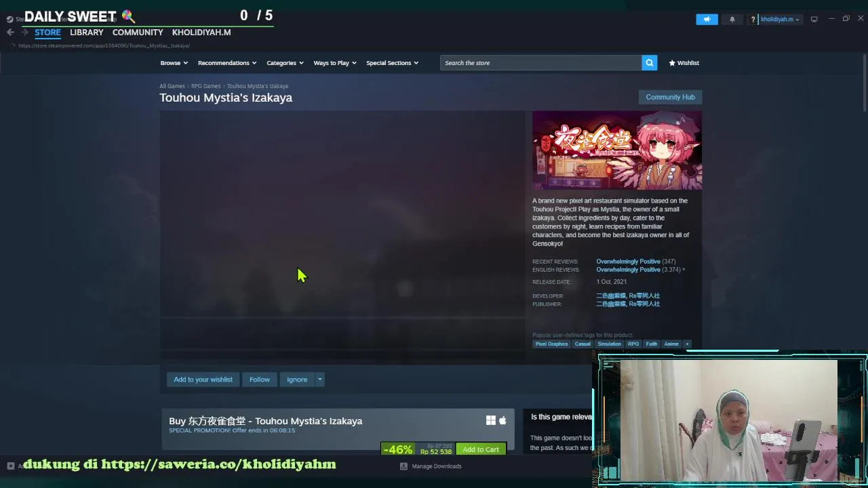This screenshot has width=868, height=488.
Task: Click the Windows platform icon
Action: pos(491,421)
